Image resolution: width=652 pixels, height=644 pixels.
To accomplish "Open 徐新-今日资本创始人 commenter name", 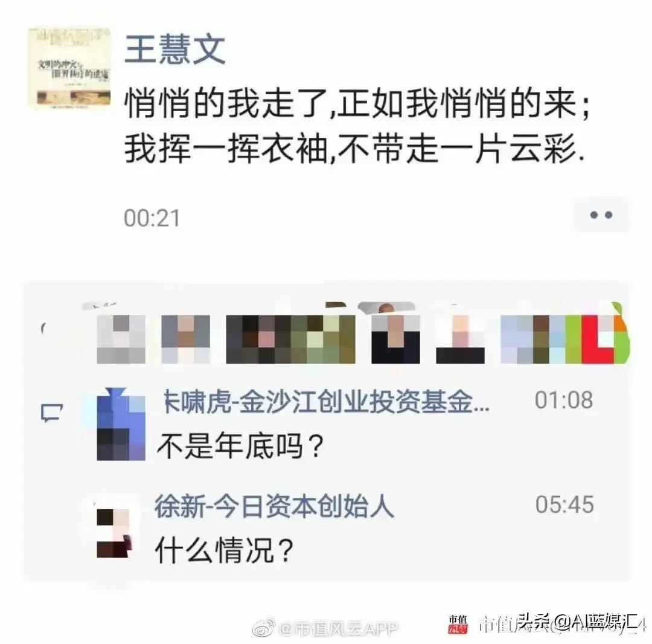I will (274, 506).
